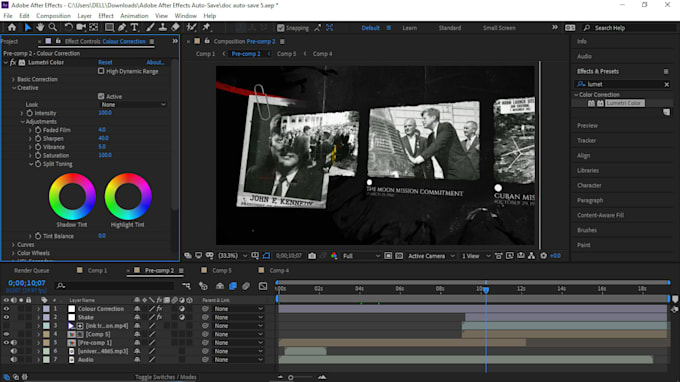680x382 pixels.
Task: Open the Composition menu
Action: point(53,16)
